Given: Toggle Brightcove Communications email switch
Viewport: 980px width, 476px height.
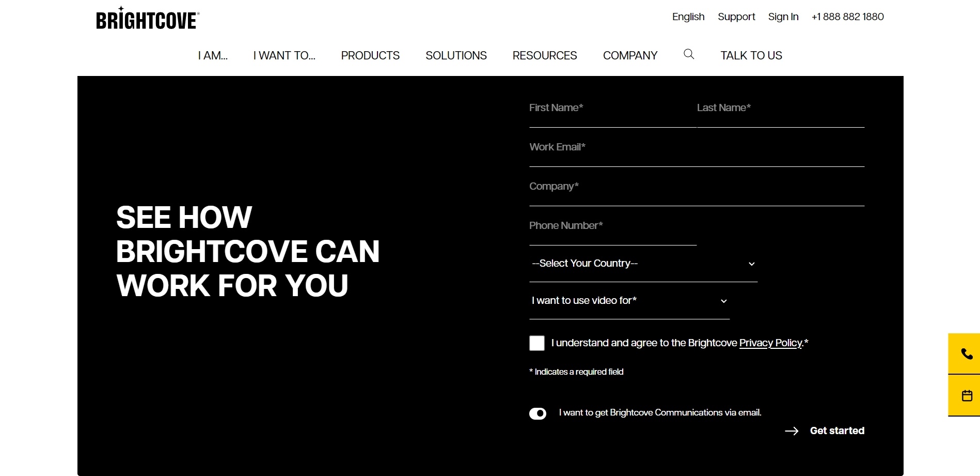Looking at the screenshot, I should pyautogui.click(x=538, y=413).
